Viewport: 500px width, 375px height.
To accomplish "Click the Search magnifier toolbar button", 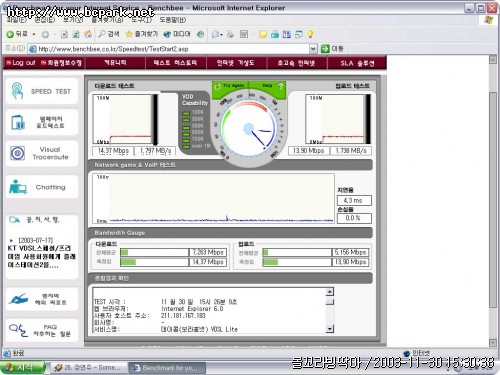I will (109, 34).
